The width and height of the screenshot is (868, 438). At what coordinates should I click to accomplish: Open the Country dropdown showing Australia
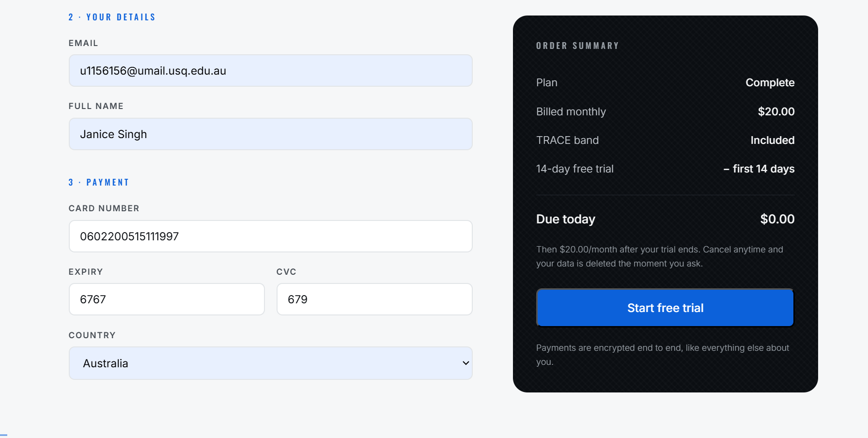click(270, 363)
